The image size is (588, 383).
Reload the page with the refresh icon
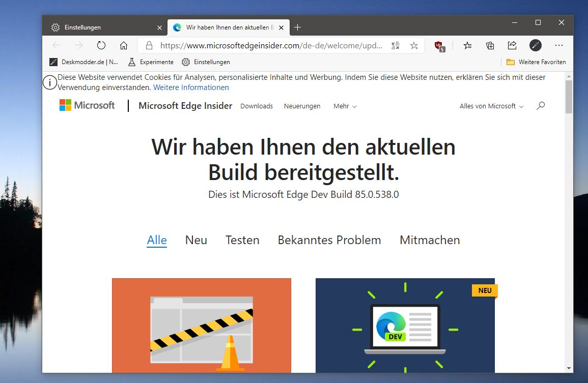pos(101,45)
